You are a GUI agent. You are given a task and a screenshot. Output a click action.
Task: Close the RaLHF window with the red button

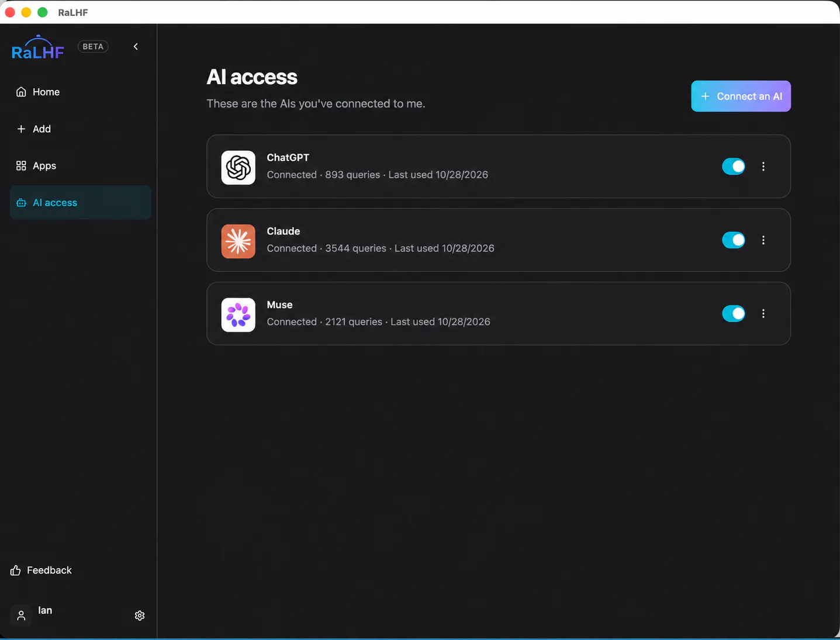[10, 12]
